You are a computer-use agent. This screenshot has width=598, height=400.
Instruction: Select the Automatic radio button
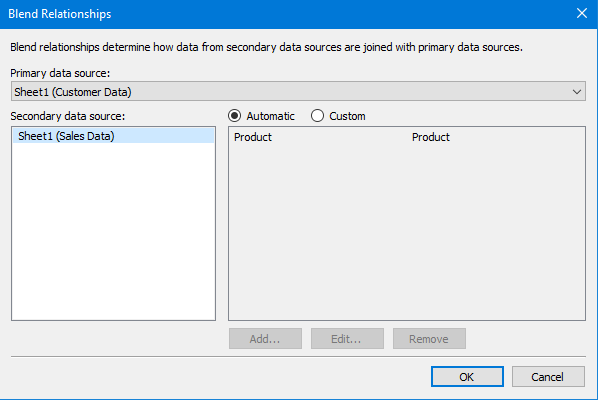click(x=234, y=116)
